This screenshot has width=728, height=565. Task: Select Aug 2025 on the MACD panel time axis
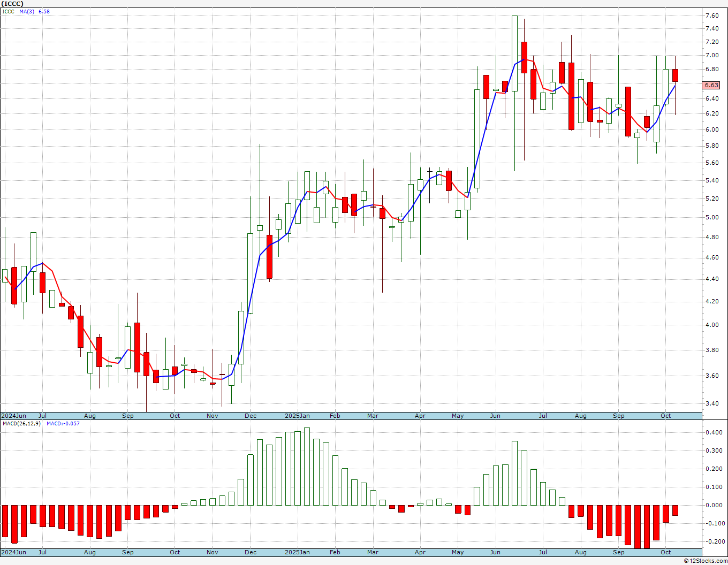point(581,552)
